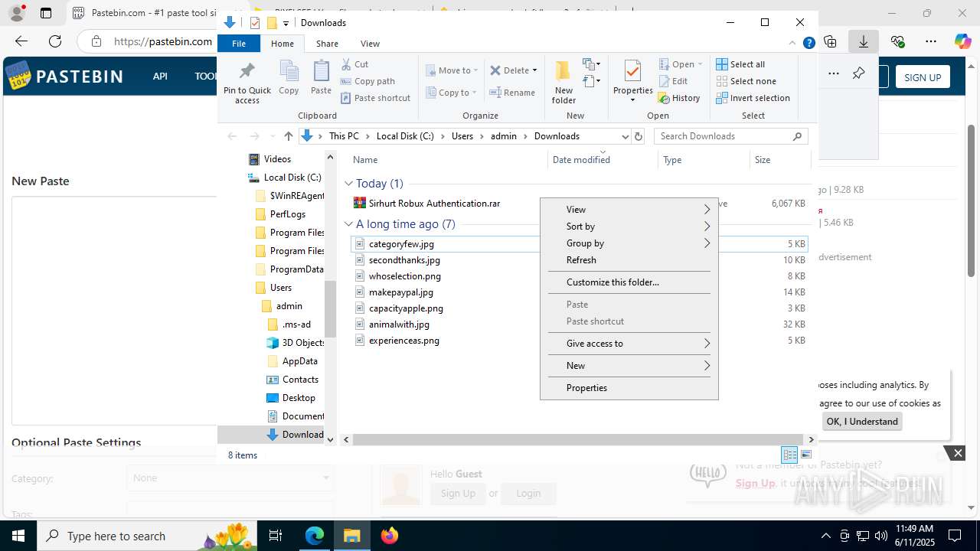The width and height of the screenshot is (980, 551).
Task: Click Customize this folder in menu
Action: [x=629, y=282]
